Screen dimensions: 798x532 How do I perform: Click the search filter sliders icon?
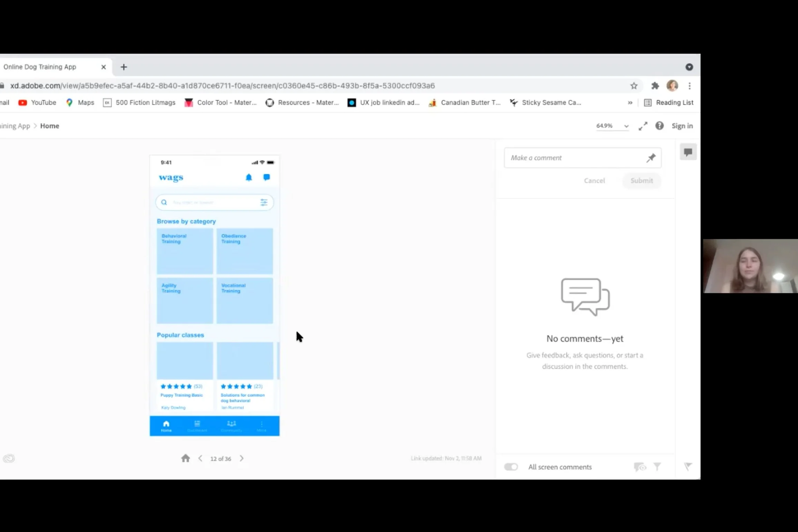(x=264, y=202)
